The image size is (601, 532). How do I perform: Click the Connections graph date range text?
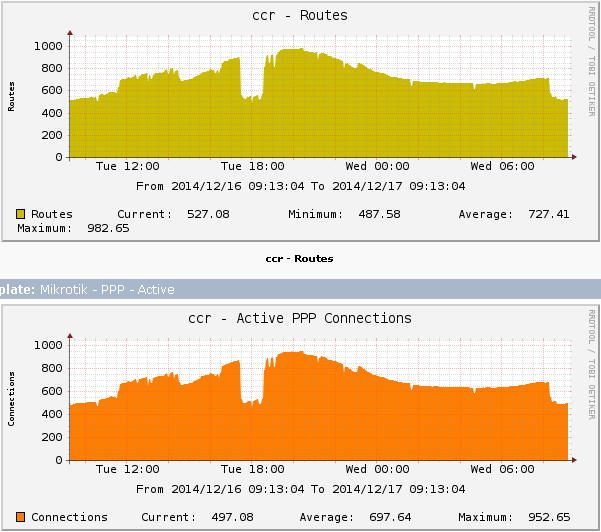point(300,489)
